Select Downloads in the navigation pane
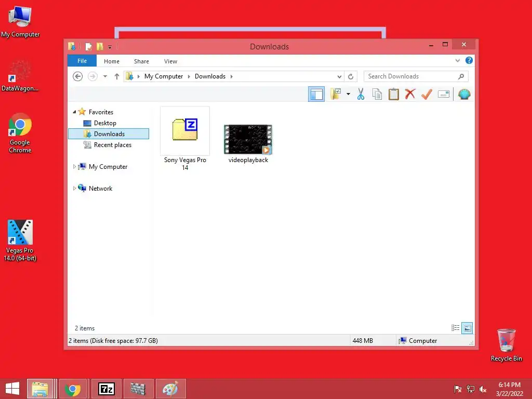The height and width of the screenshot is (399, 532). (109, 134)
